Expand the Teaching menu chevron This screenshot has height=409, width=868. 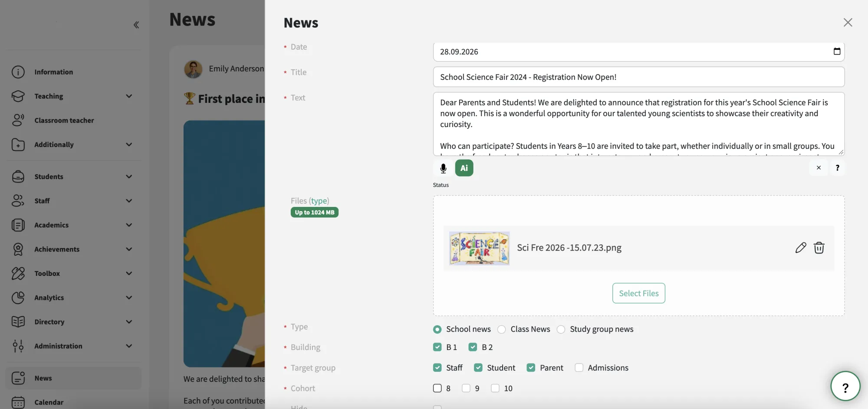point(129,96)
